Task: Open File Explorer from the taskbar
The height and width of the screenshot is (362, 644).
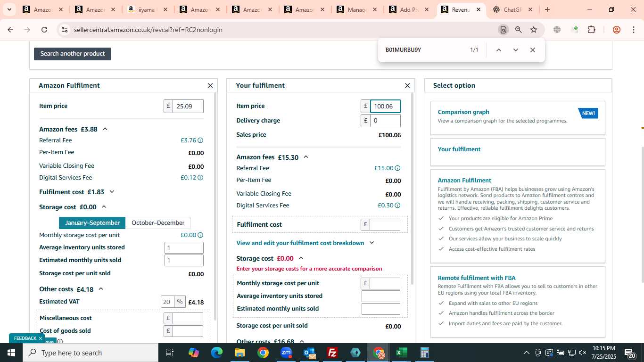Action: click(x=239, y=353)
